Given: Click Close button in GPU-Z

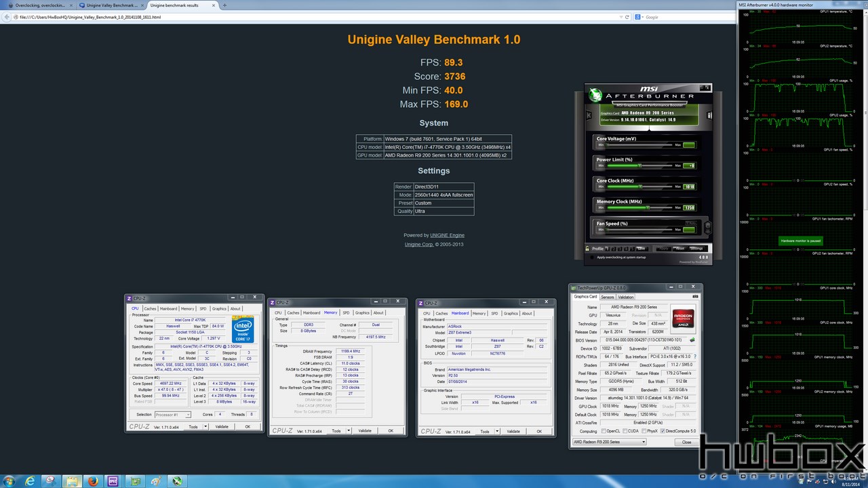Looking at the screenshot, I should [x=687, y=442].
